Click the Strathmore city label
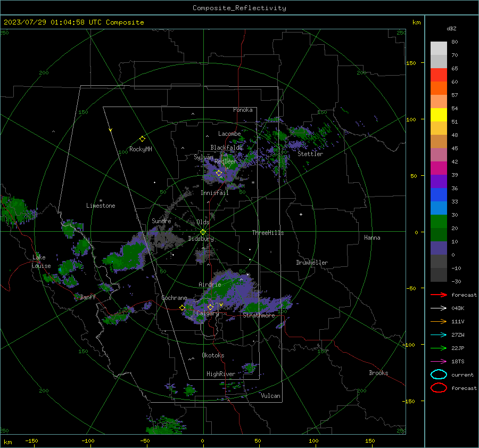The image size is (479, 448). (259, 315)
